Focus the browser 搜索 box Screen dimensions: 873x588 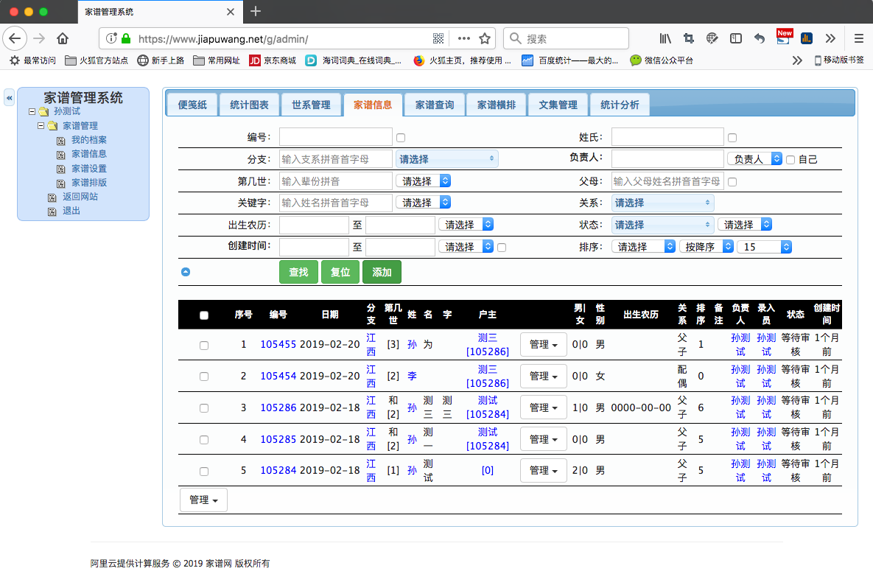pos(567,38)
